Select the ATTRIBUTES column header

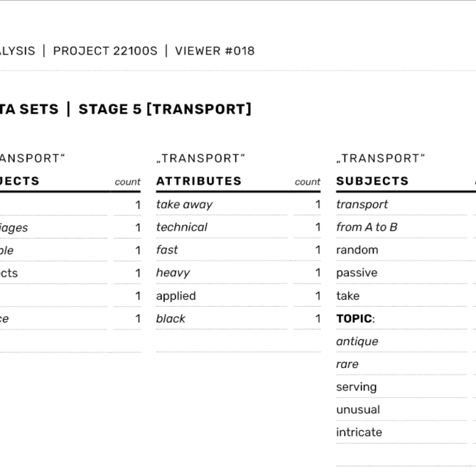(199, 181)
